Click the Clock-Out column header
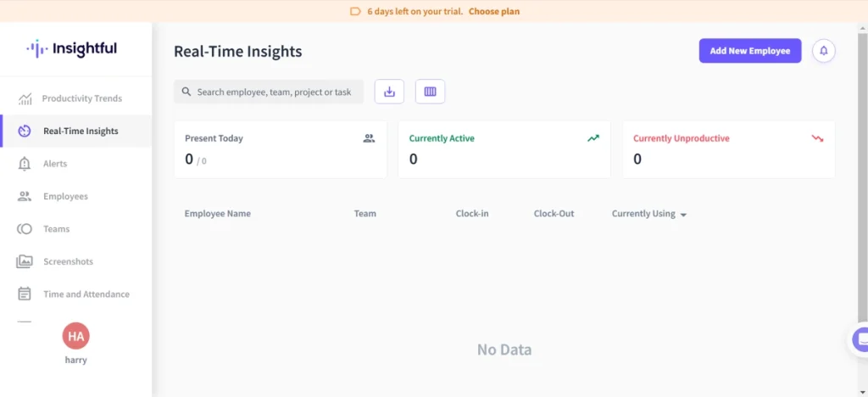 (x=554, y=214)
